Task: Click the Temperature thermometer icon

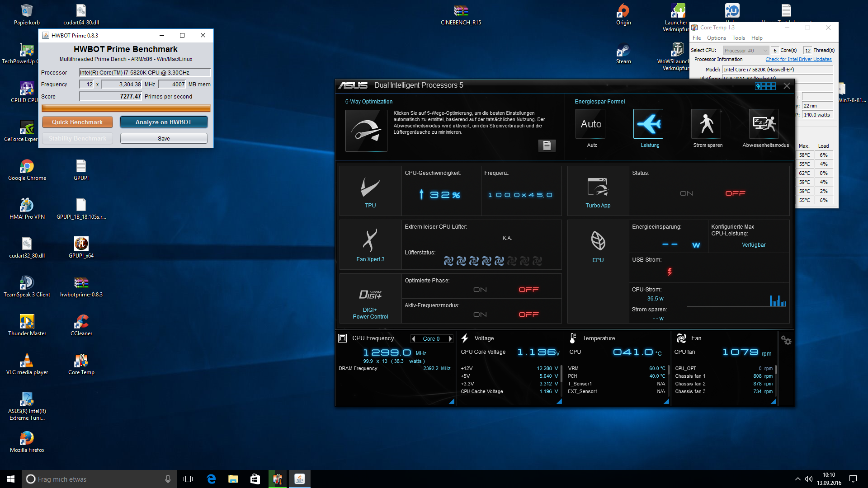Action: 573,338
